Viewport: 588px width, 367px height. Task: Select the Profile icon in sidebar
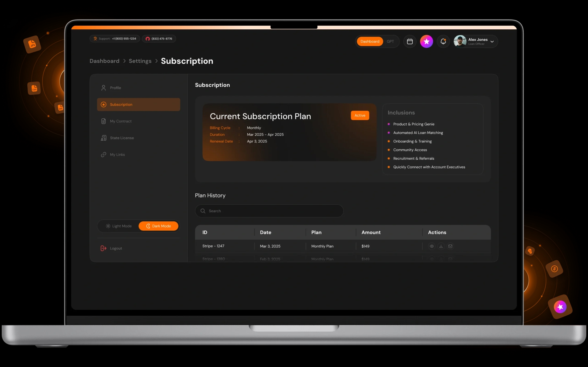(x=104, y=88)
